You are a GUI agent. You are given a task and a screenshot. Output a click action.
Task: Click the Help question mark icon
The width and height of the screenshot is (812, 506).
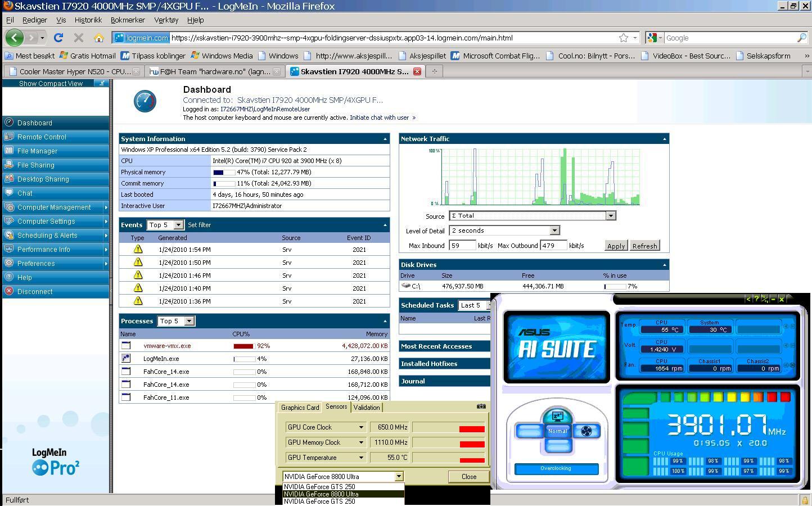(x=9, y=277)
